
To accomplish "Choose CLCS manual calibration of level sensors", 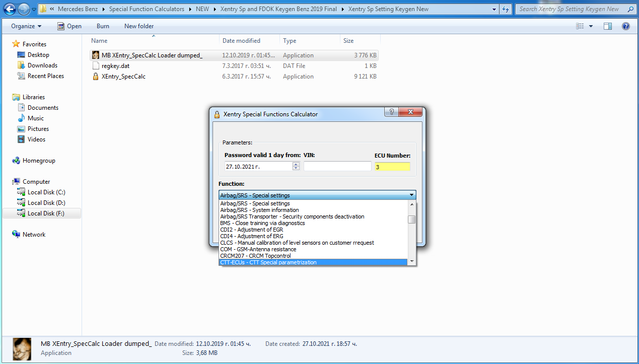I will tap(313, 243).
